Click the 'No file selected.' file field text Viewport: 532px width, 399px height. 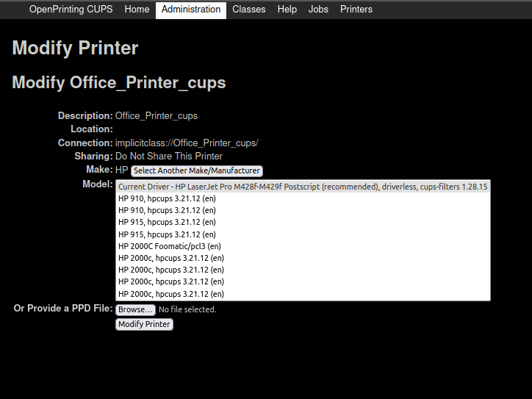(187, 309)
